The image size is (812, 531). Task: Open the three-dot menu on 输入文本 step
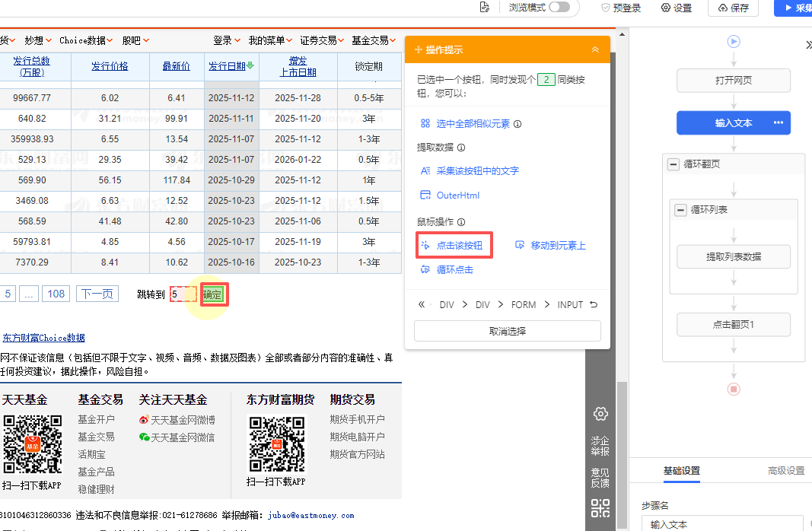[x=779, y=122]
